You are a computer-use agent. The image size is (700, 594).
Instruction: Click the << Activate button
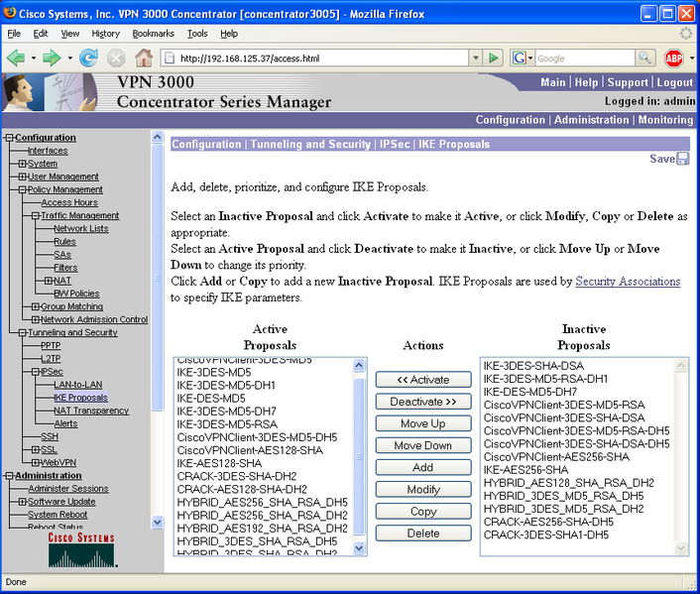tap(423, 380)
